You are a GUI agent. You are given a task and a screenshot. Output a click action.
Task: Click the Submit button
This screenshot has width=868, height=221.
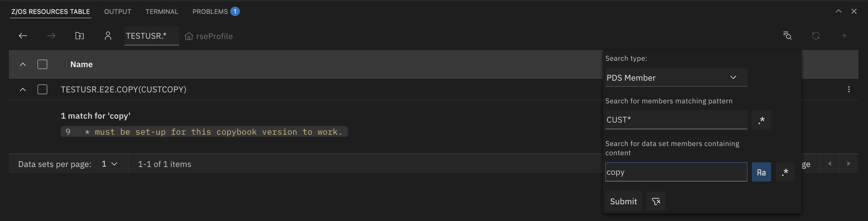coord(623,201)
